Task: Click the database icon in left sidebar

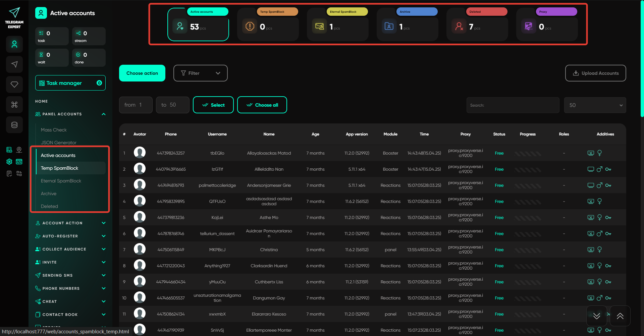Action: [14, 125]
